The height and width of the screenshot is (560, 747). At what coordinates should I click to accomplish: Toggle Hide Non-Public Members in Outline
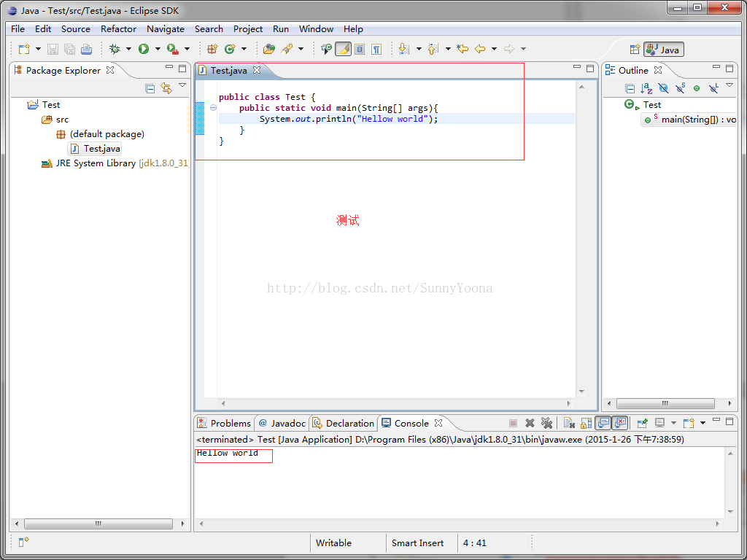697,88
